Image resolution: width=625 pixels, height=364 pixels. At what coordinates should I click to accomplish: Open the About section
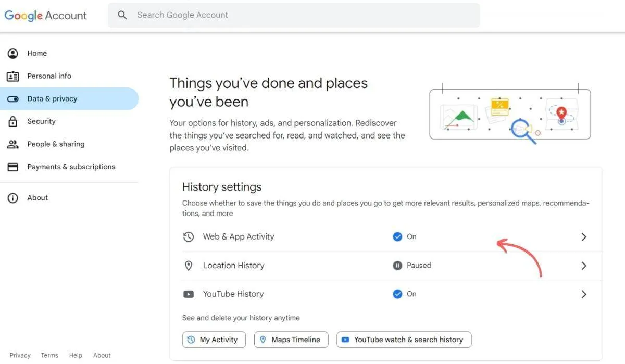[x=37, y=197]
